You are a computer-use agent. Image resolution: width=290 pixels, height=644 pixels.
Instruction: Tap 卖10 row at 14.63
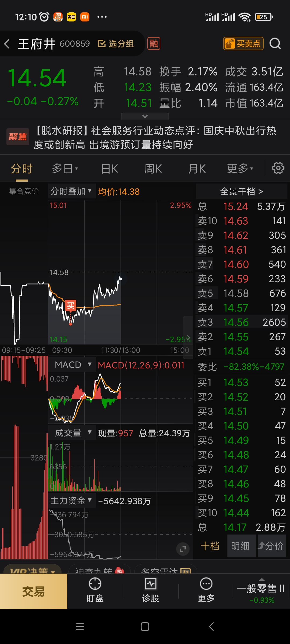point(241,221)
